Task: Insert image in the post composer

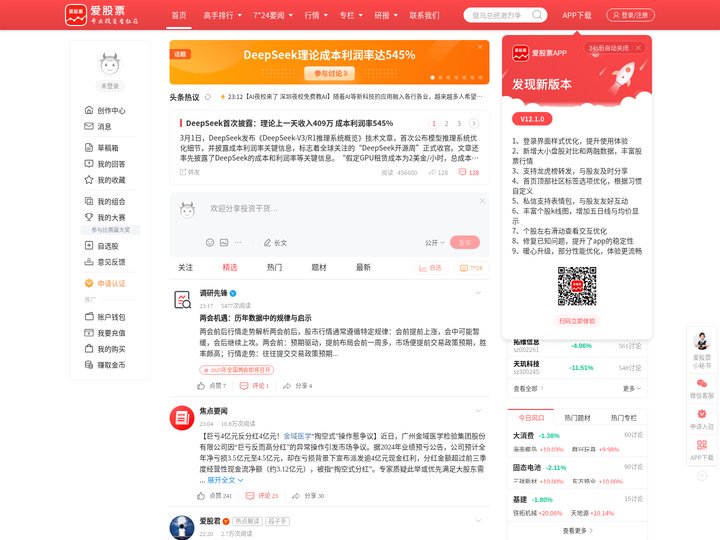Action: [x=224, y=242]
